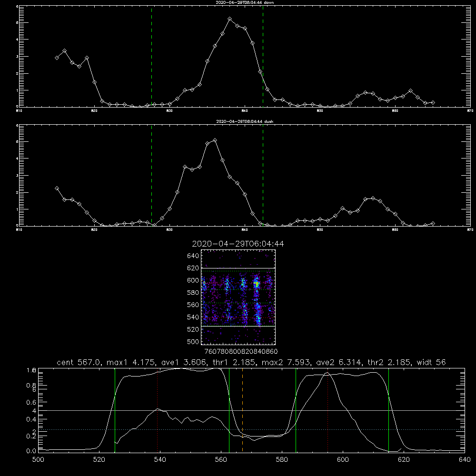Click the 600 label on bottom plot axis
The height and width of the screenshot is (476, 476).
point(343,460)
